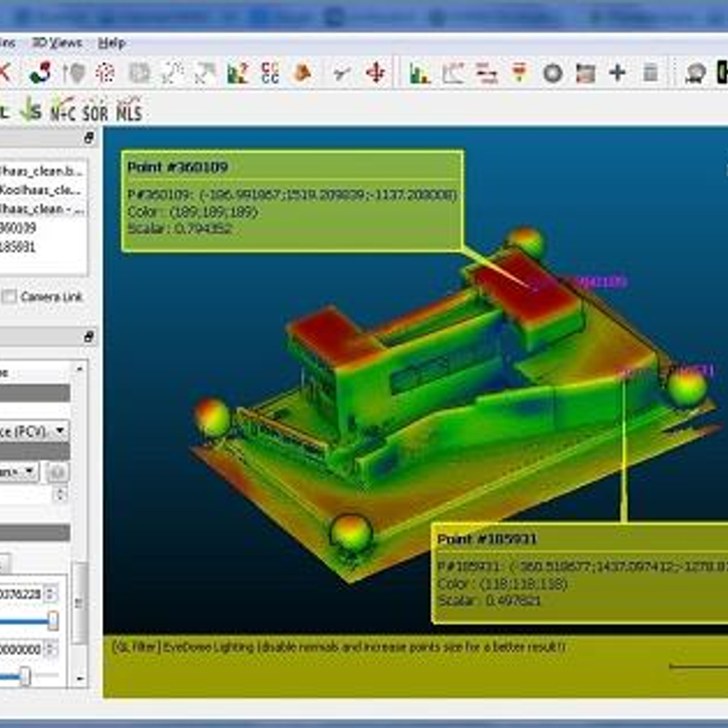Click the SOR filter toolbar icon
This screenshot has height=728, width=728.
tap(95, 112)
